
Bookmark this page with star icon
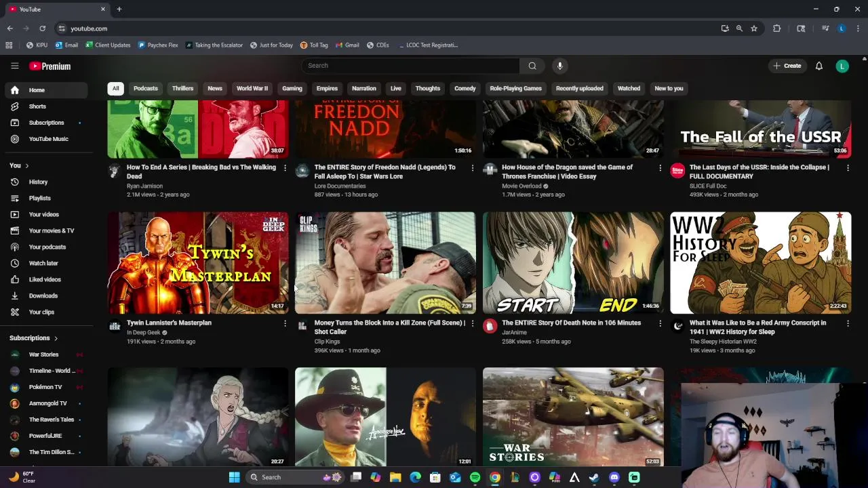click(753, 28)
